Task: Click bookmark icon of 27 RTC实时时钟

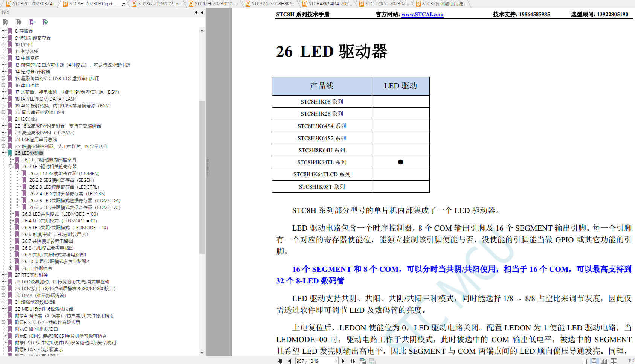Action: click(10, 275)
